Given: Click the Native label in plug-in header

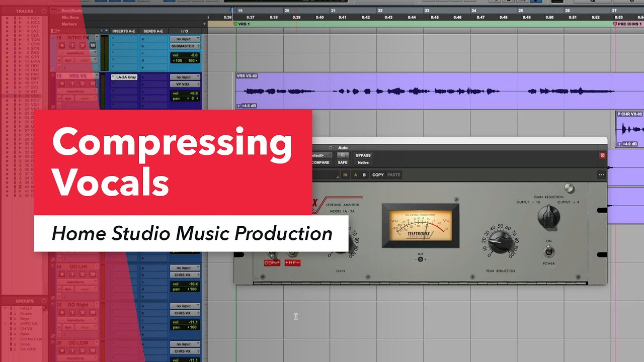Looking at the screenshot, I should coord(363,162).
